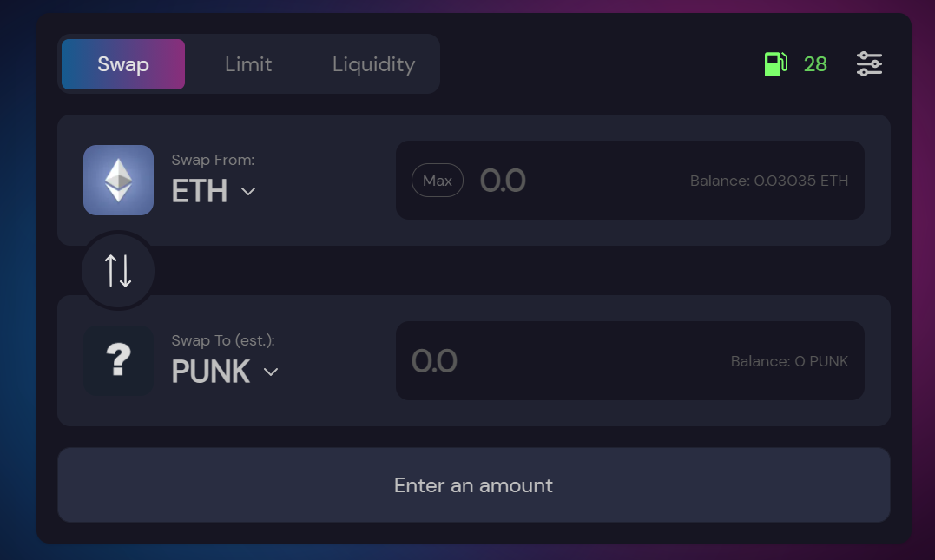Click the Swap From label

tap(213, 160)
